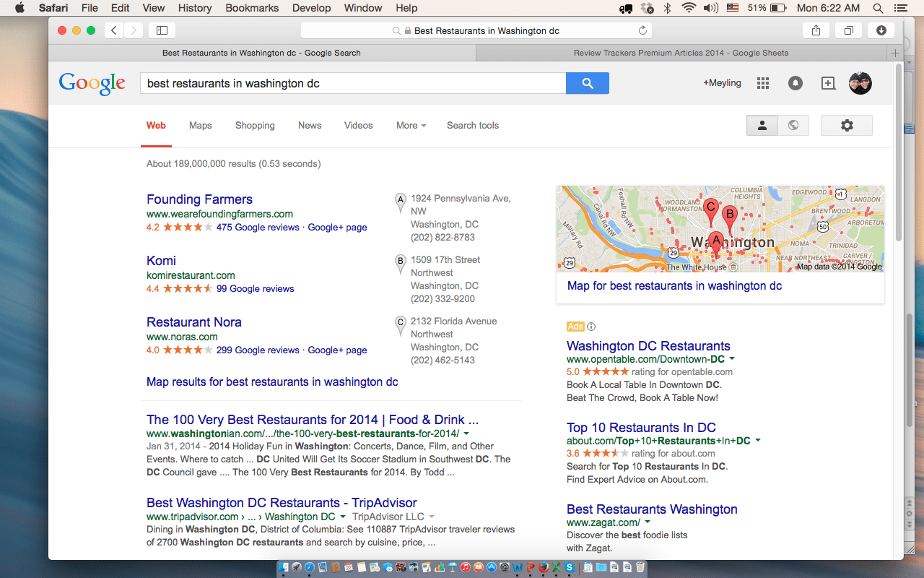Open the Restaurant Nora result
Viewport: 924px width, 578px height.
pyautogui.click(x=194, y=322)
